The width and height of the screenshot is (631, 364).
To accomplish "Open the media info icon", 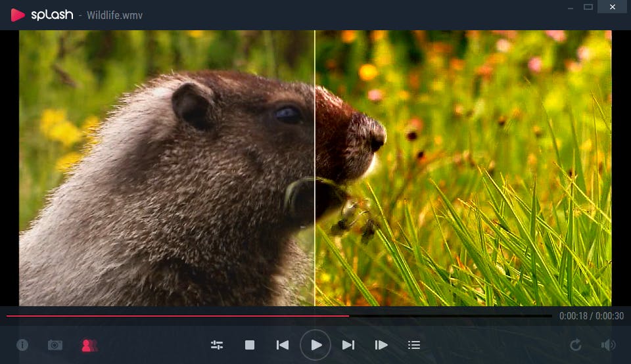I will [22, 345].
